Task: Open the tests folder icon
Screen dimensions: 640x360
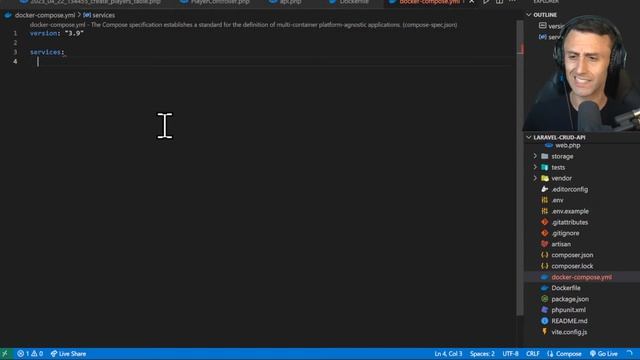Action: (544, 167)
